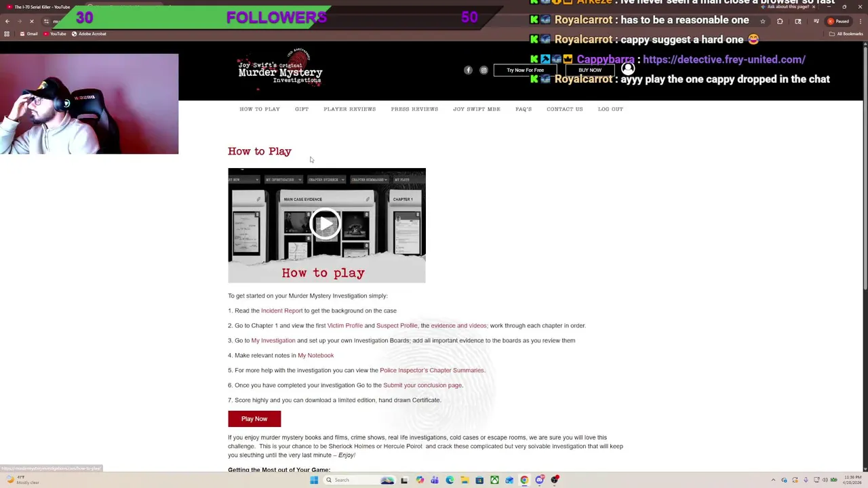The image size is (868, 488).
Task: Play the How to play video
Action: tap(326, 224)
